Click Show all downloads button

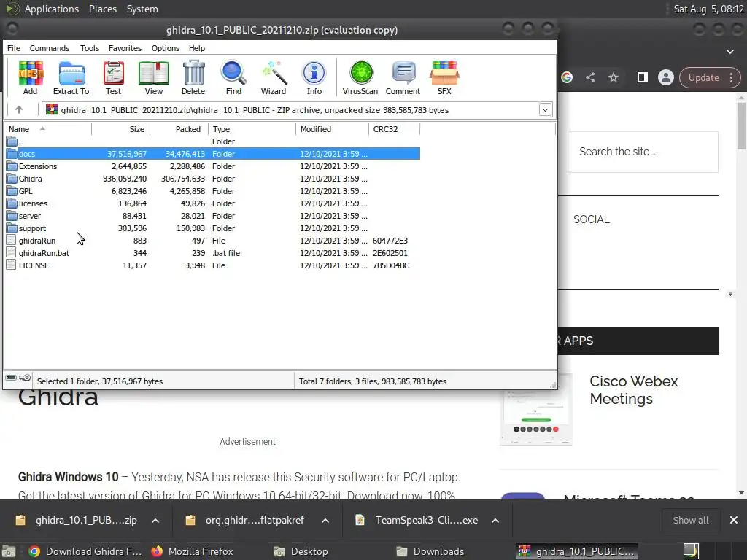690,521
